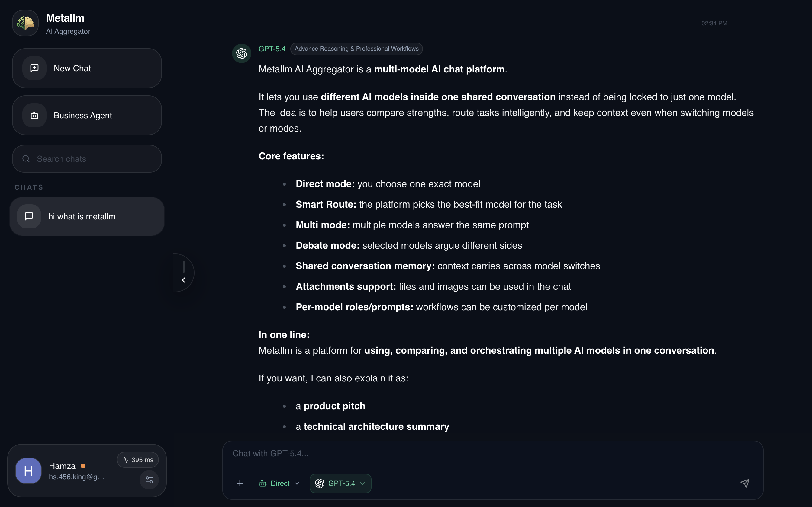Open the GPT-5.4 model selector dropdown
The image size is (812, 507).
pyautogui.click(x=340, y=483)
